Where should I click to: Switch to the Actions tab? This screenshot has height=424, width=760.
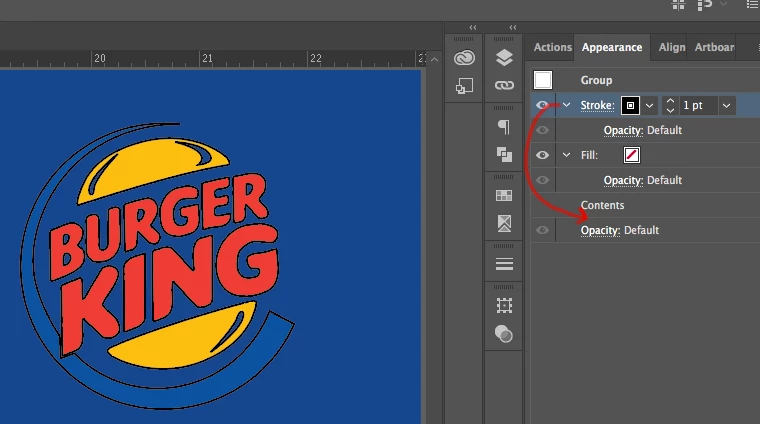coord(553,47)
